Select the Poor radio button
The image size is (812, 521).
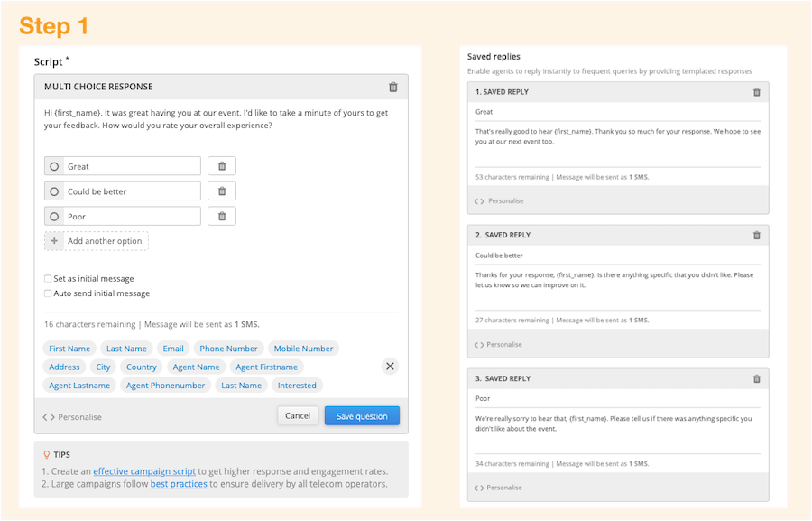(54, 216)
